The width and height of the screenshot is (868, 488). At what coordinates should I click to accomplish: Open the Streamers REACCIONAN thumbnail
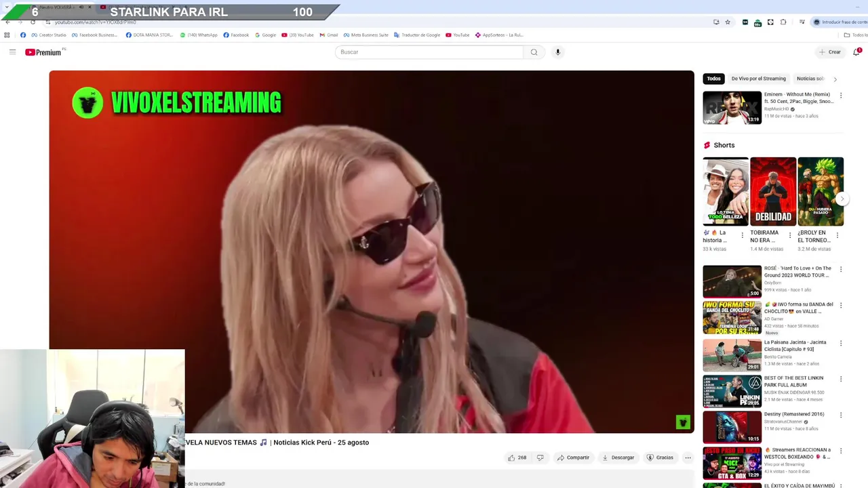732,463
